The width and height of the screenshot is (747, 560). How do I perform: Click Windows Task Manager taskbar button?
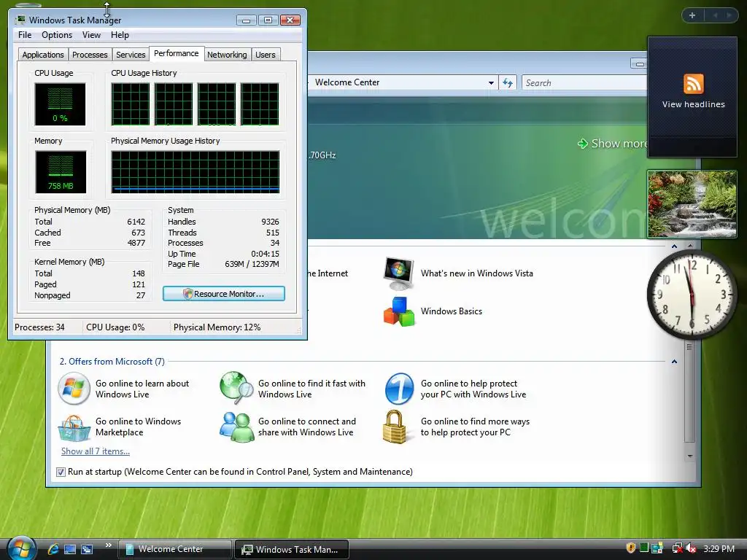pos(292,549)
